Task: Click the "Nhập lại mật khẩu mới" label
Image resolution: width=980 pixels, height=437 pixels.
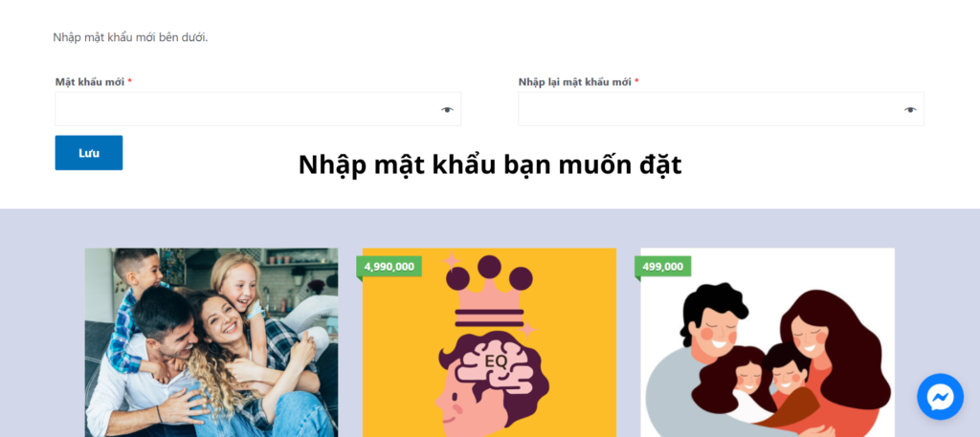Action: tap(574, 82)
